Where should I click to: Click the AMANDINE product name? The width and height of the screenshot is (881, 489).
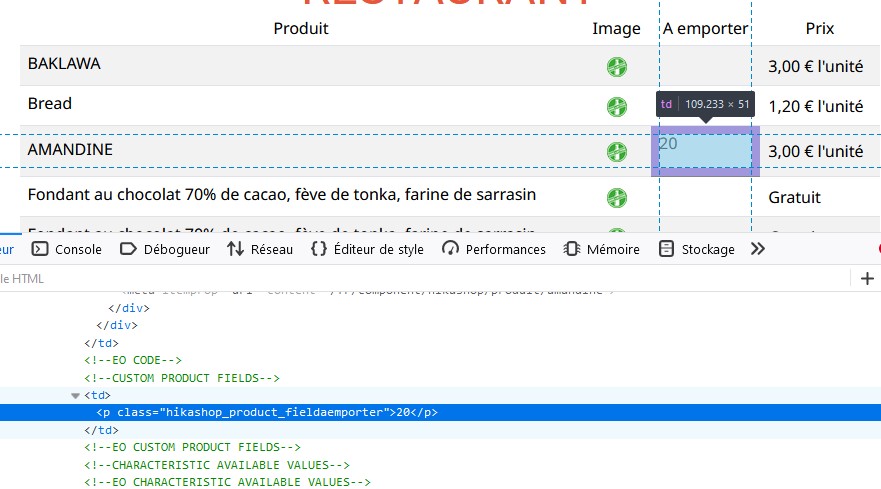click(70, 149)
